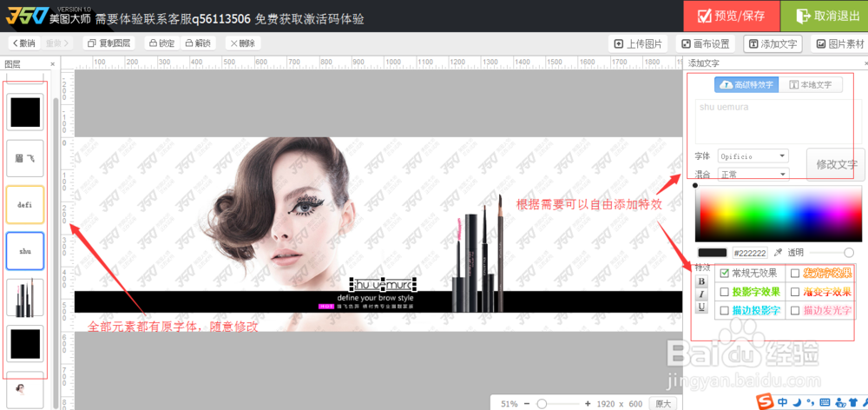Open the Sogou soft keyboard icon
The height and width of the screenshot is (410, 868).
pos(825,401)
